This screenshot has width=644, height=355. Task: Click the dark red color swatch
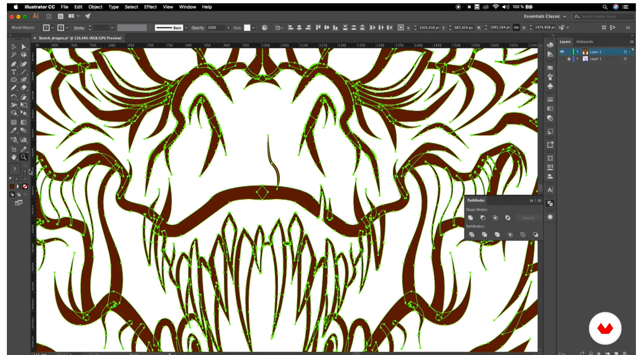pyautogui.click(x=12, y=186)
